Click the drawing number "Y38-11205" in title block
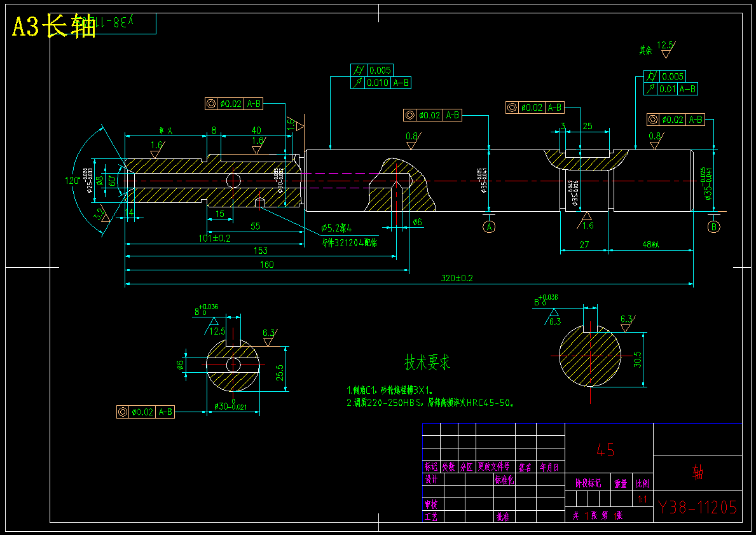 click(697, 507)
